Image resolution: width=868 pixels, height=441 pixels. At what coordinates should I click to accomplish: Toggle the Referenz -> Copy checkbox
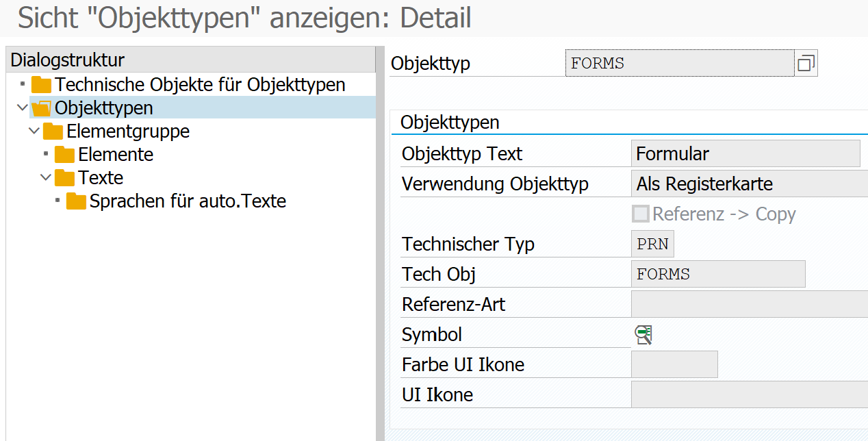[641, 214]
